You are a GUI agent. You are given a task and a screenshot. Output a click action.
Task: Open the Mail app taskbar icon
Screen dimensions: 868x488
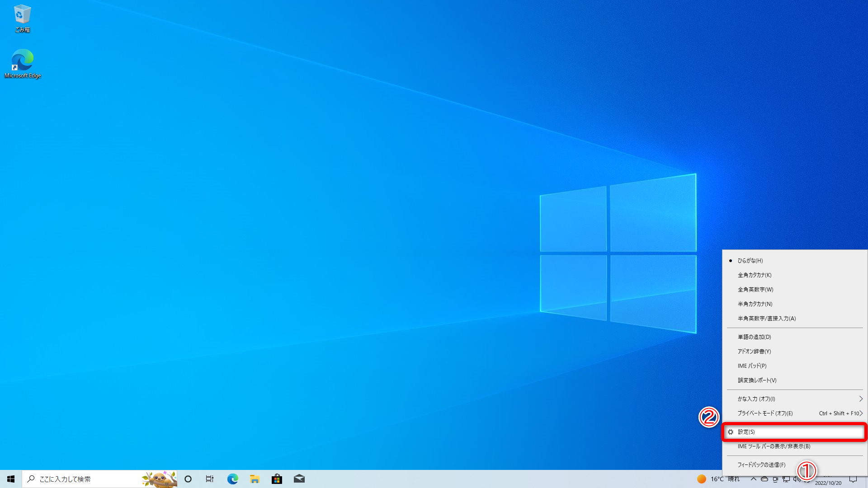click(x=299, y=479)
